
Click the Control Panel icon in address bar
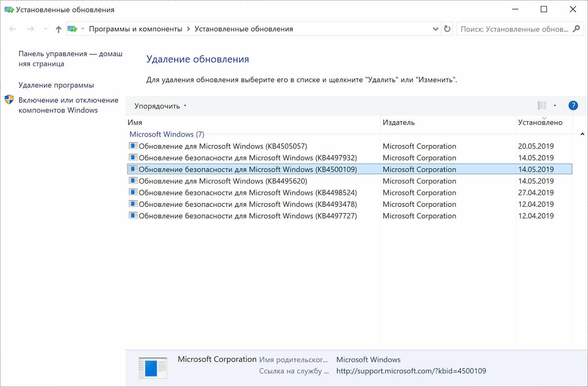tap(72, 29)
